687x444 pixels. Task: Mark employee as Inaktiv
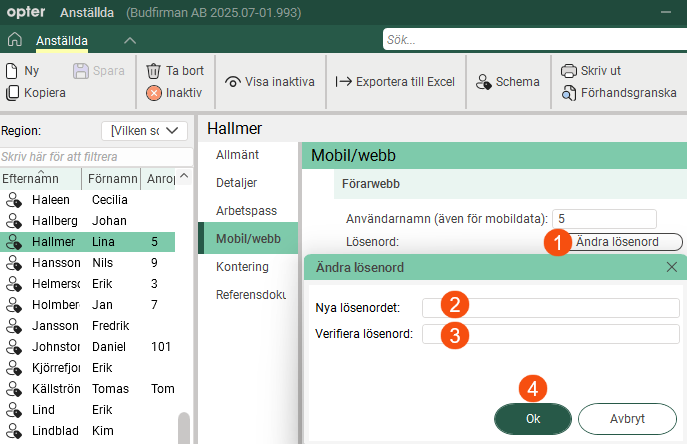point(175,93)
